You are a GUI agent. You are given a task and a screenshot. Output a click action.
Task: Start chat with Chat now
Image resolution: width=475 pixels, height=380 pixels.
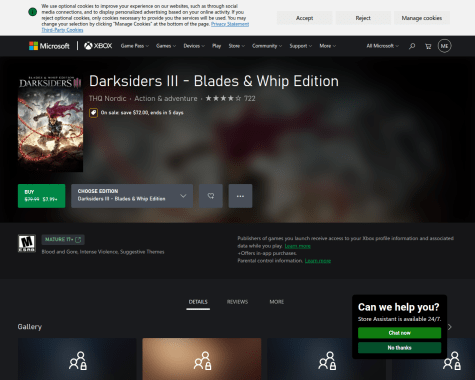coord(399,333)
